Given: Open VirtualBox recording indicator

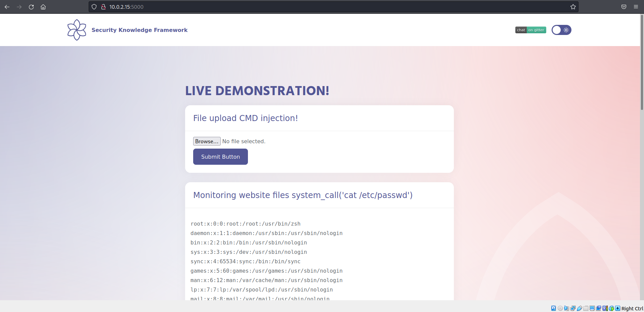Looking at the screenshot, I should 598,308.
